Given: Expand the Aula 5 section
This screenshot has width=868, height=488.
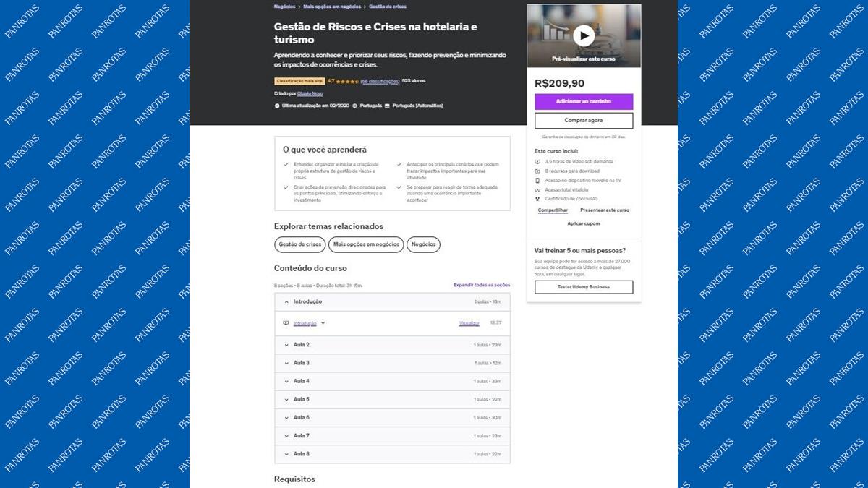Looking at the screenshot, I should [286, 399].
